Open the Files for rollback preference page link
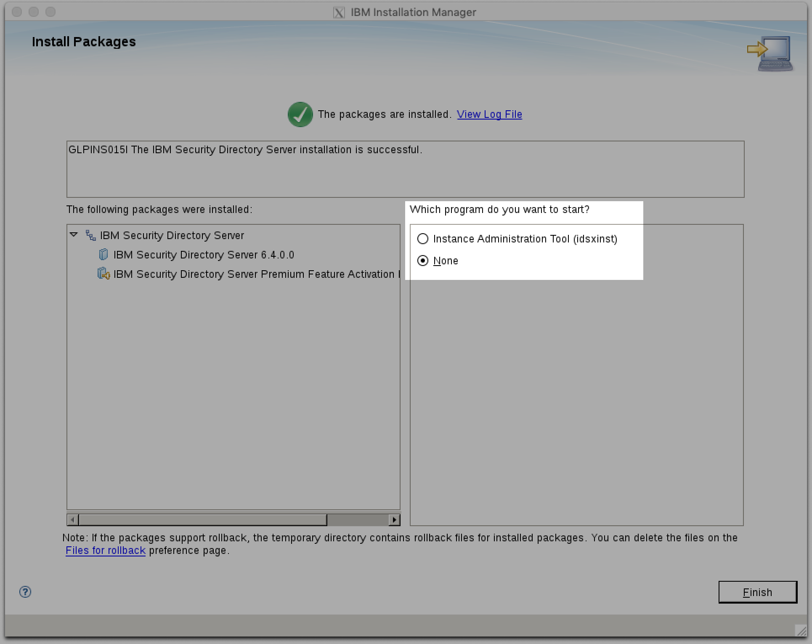 tap(105, 550)
